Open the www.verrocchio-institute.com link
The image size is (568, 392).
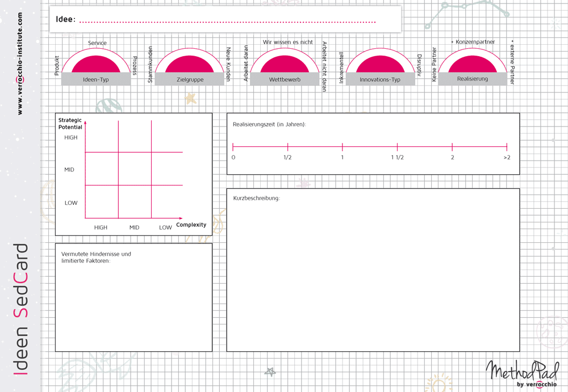click(20, 64)
